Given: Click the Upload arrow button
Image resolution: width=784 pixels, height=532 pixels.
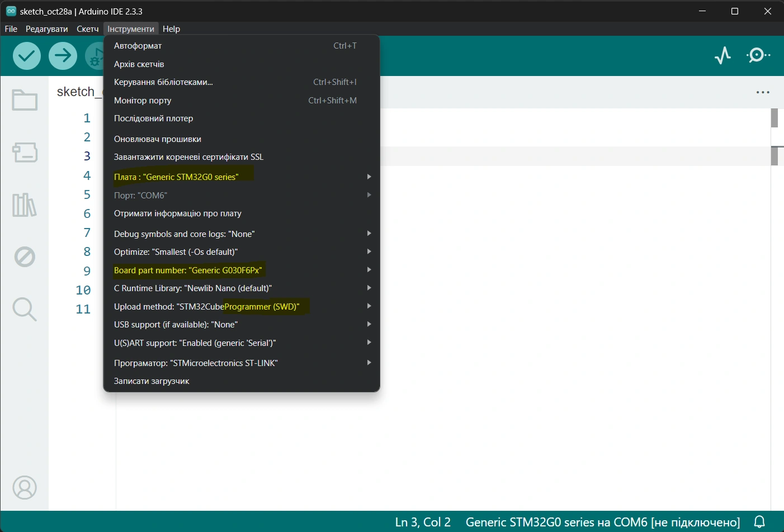Looking at the screenshot, I should [63, 55].
